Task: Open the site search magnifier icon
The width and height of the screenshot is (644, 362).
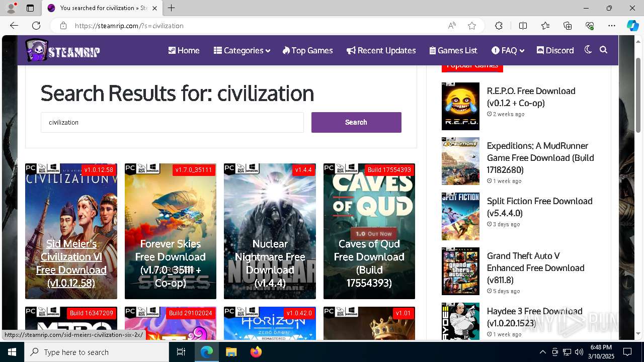Action: [604, 50]
